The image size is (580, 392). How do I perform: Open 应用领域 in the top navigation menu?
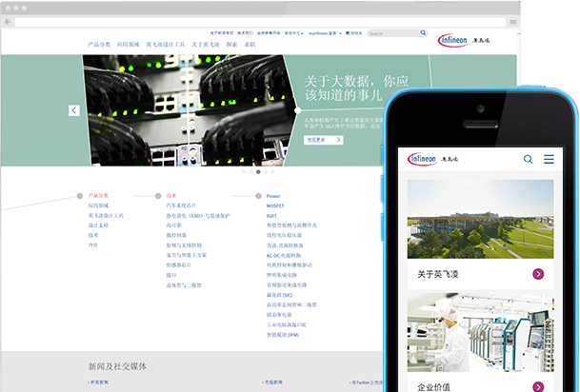coord(128,45)
